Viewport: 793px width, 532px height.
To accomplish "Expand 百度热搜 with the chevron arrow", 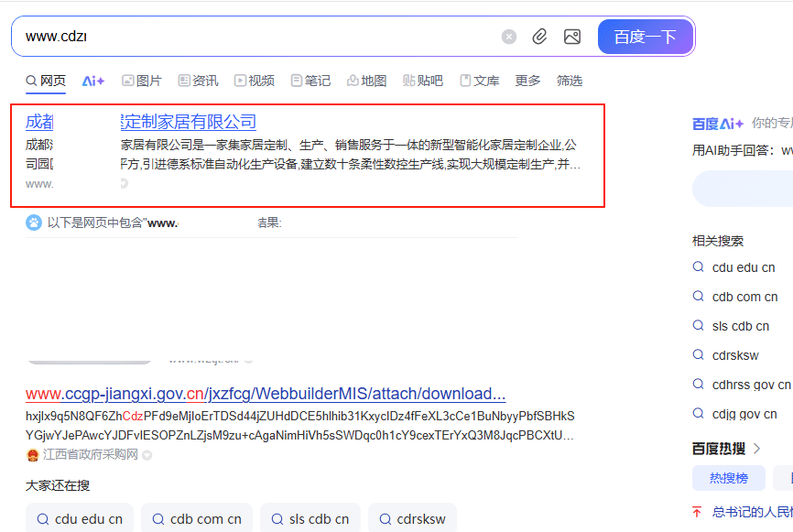I will (757, 448).
